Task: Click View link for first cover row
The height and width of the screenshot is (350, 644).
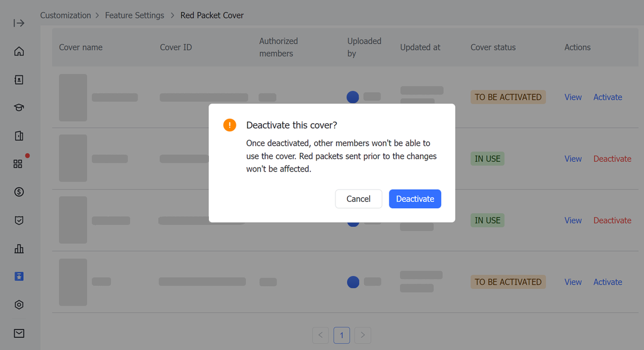Action: (573, 97)
